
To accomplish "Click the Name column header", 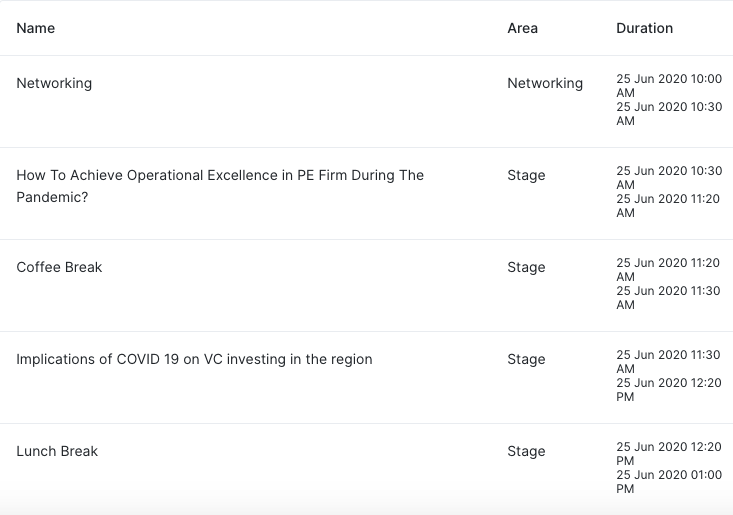I will pyautogui.click(x=36, y=28).
